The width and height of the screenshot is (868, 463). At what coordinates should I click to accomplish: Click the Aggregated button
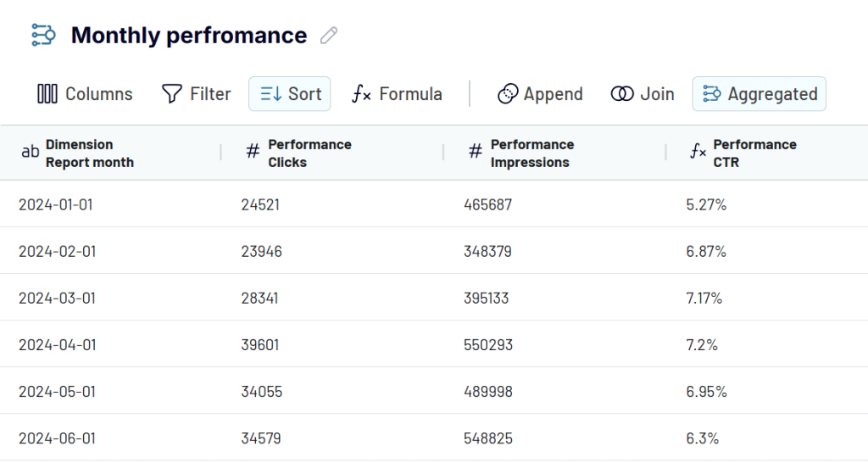759,94
